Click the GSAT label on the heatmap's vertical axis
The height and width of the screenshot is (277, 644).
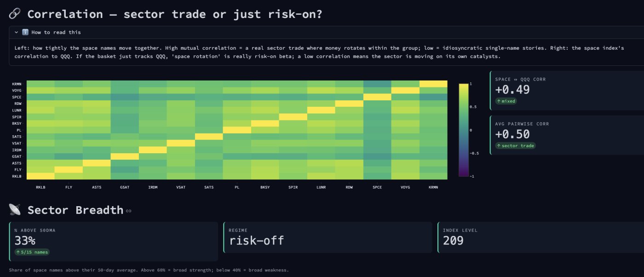[17, 156]
